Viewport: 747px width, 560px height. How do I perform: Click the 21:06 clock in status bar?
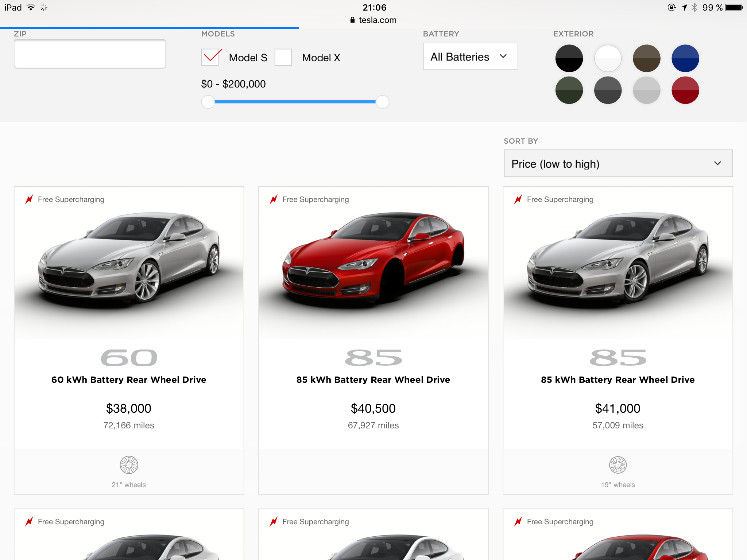pos(375,7)
